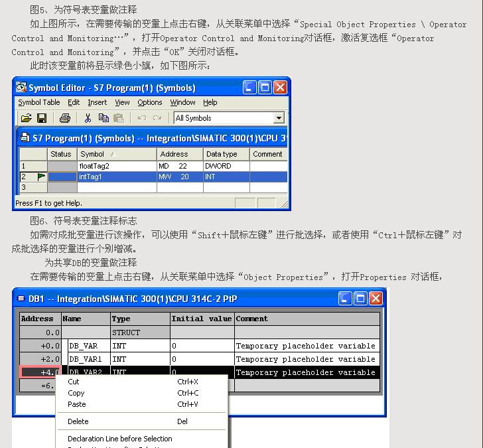Click the Initial value column header in DB1
This screenshot has height=448, width=483.
[202, 319]
